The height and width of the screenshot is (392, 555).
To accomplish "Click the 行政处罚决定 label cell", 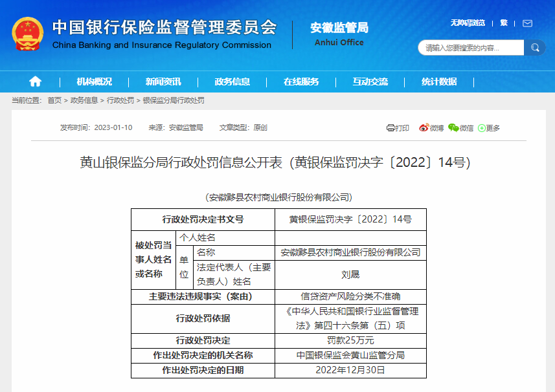I will coord(203,340).
